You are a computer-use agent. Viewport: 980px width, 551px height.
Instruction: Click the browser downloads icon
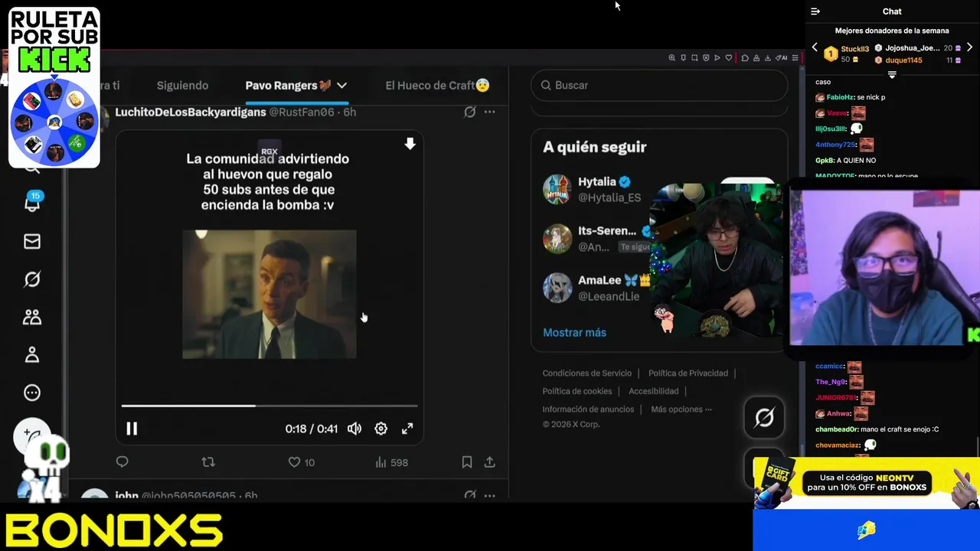click(x=768, y=57)
